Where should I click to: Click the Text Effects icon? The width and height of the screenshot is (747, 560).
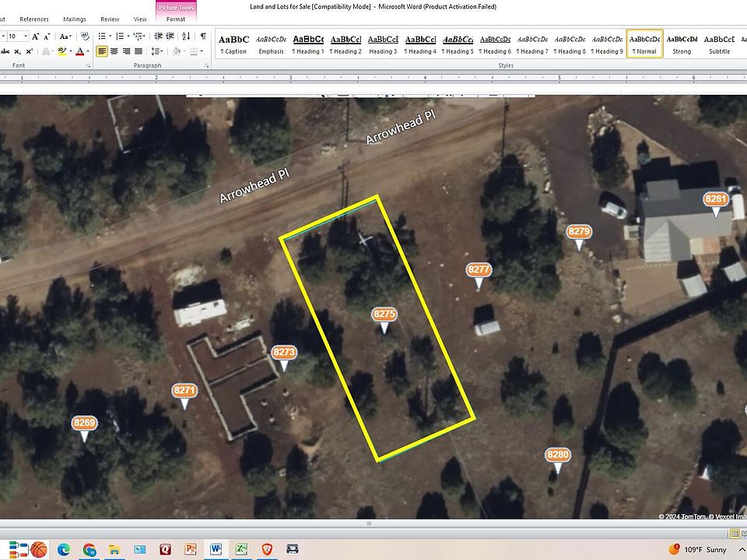[x=46, y=51]
